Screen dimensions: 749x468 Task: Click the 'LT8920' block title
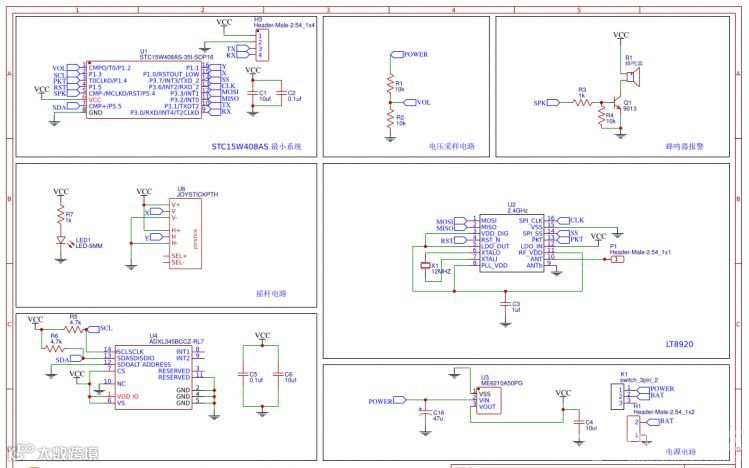679,344
